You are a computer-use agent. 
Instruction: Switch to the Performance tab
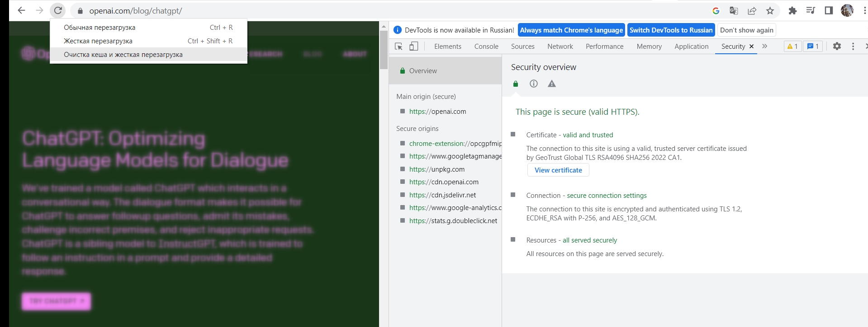(x=604, y=46)
